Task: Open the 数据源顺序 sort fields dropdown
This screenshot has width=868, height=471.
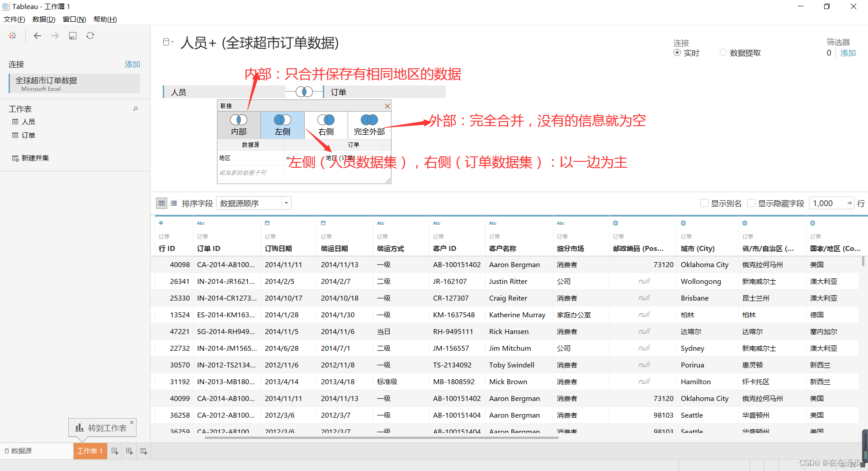Action: 254,203
